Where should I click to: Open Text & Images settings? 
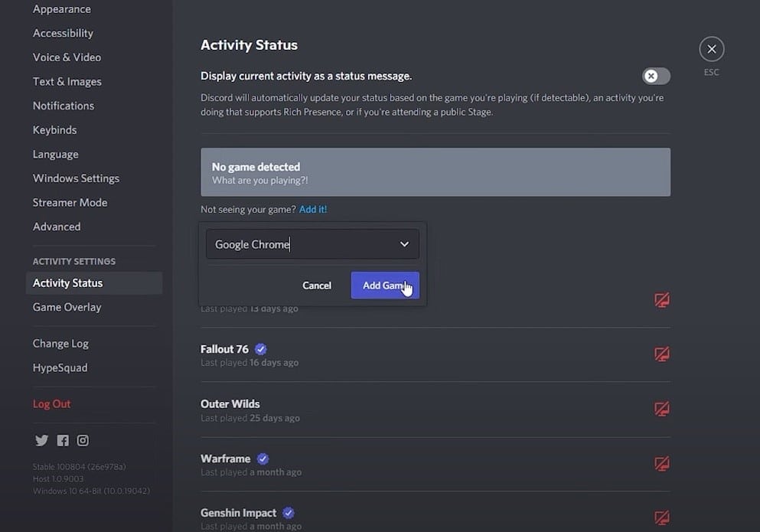pos(67,81)
